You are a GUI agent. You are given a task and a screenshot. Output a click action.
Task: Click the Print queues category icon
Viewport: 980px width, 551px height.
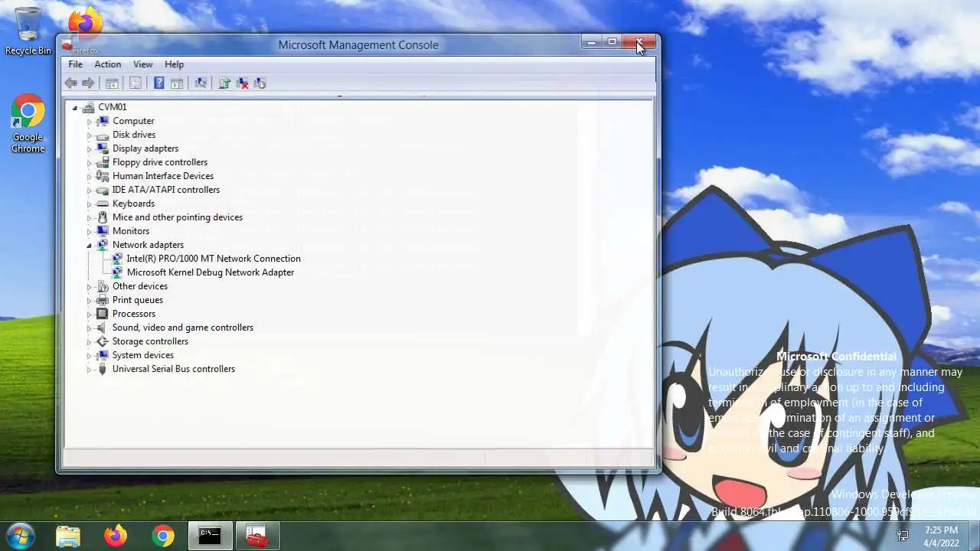[103, 300]
